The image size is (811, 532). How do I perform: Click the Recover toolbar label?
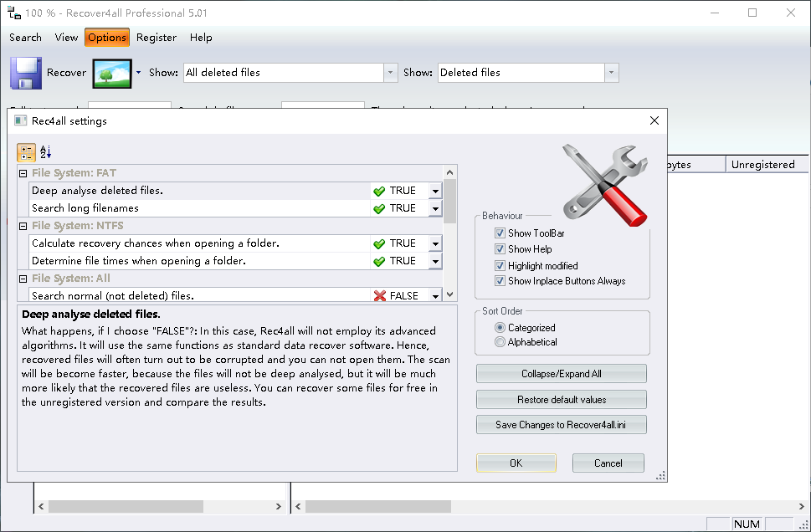(x=66, y=73)
